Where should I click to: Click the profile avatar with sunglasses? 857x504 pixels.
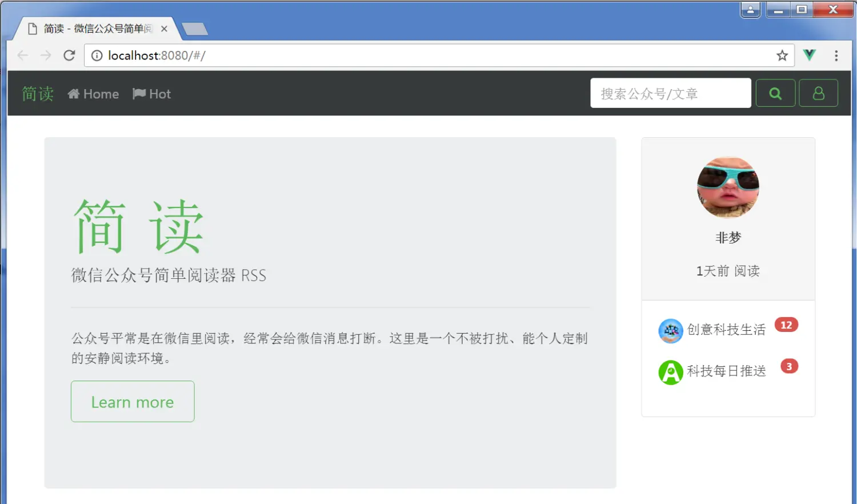coord(728,187)
